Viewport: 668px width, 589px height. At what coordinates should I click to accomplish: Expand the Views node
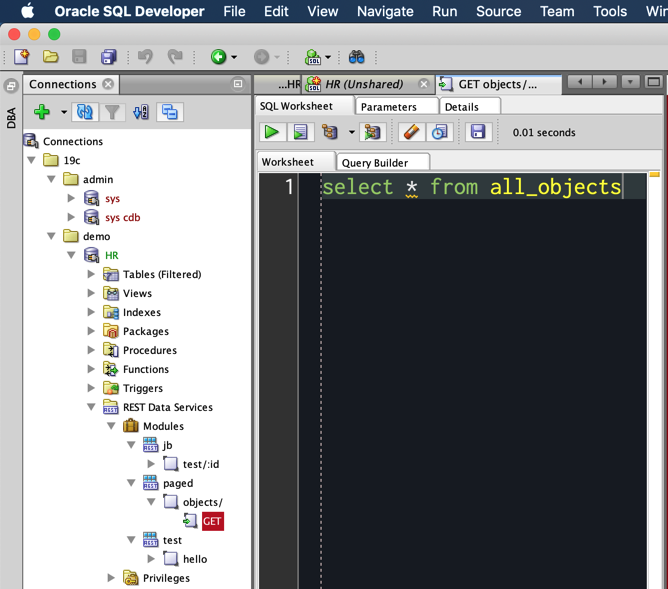91,293
